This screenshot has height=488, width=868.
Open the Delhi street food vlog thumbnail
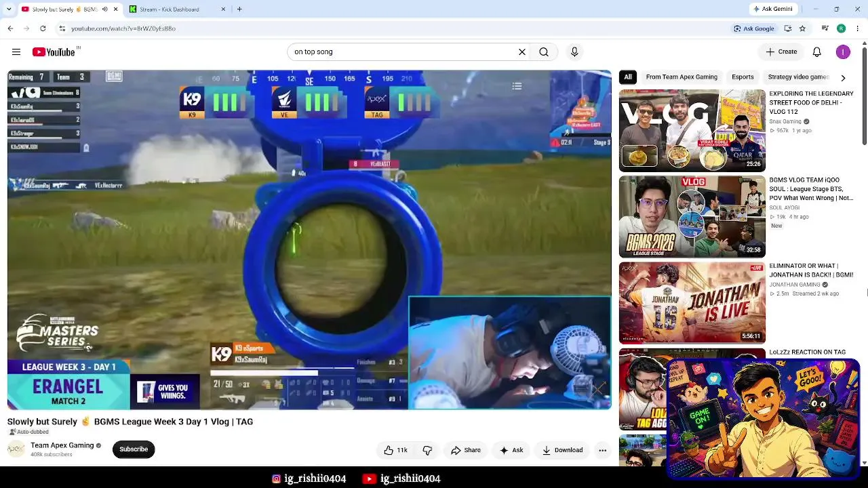click(x=692, y=131)
